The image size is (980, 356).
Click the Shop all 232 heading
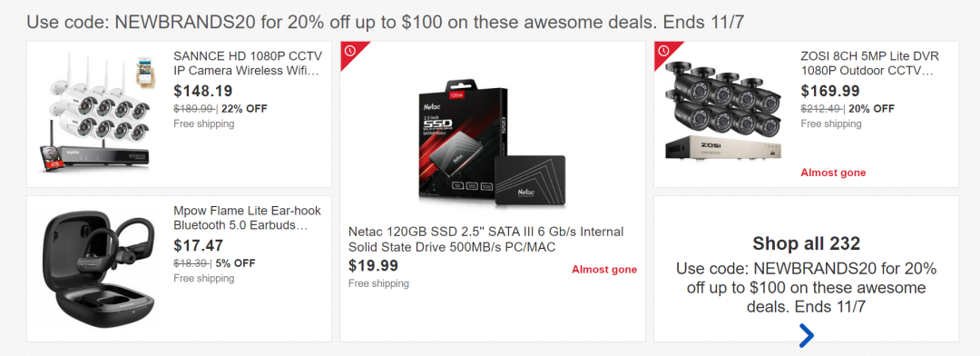(807, 243)
